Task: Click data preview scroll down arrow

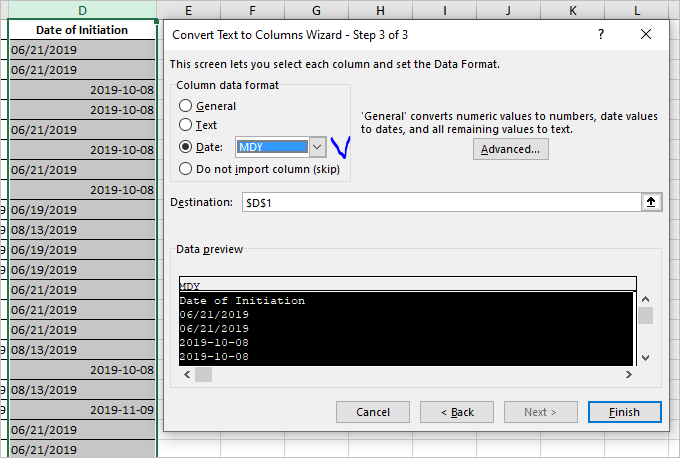Action: [x=645, y=358]
